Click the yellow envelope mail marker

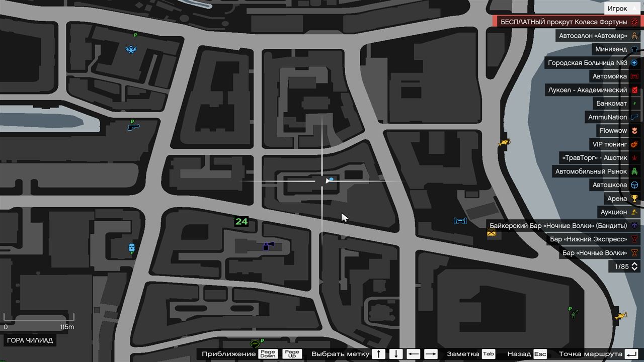pyautogui.click(x=492, y=233)
